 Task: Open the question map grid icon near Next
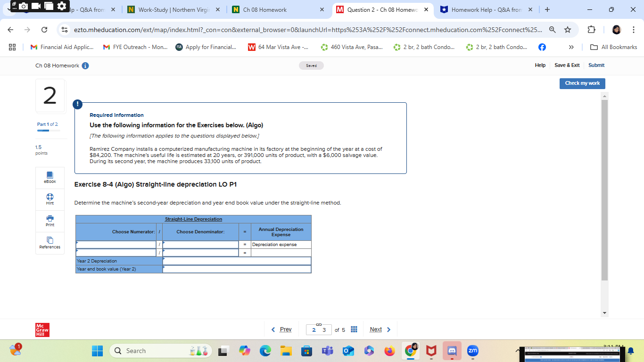[x=354, y=329]
